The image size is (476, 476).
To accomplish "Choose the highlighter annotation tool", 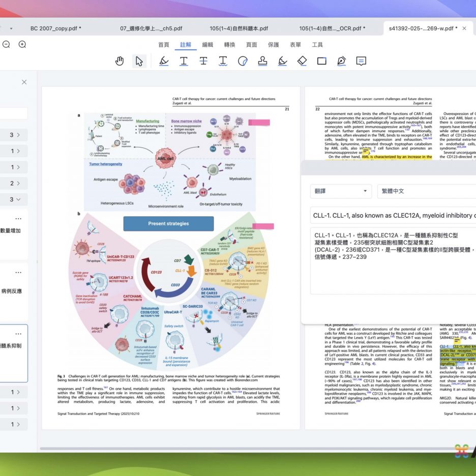I will (164, 62).
